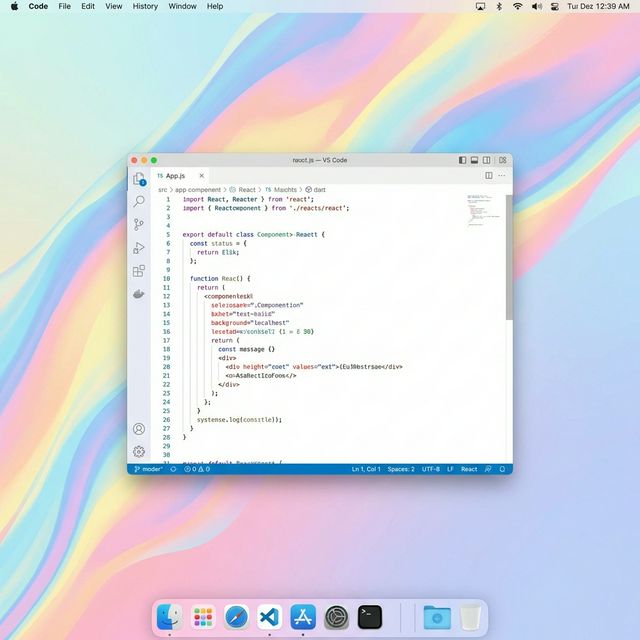Select the App.js editor tab
Image resolution: width=640 pixels, height=640 pixels.
[x=180, y=176]
